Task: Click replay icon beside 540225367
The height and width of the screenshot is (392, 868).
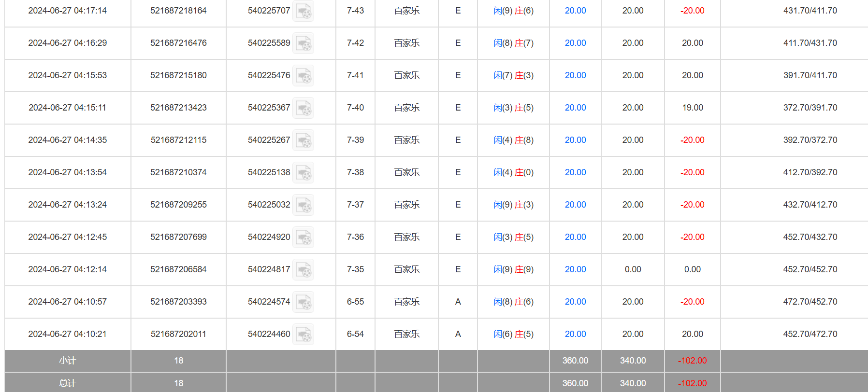Action: [x=304, y=108]
